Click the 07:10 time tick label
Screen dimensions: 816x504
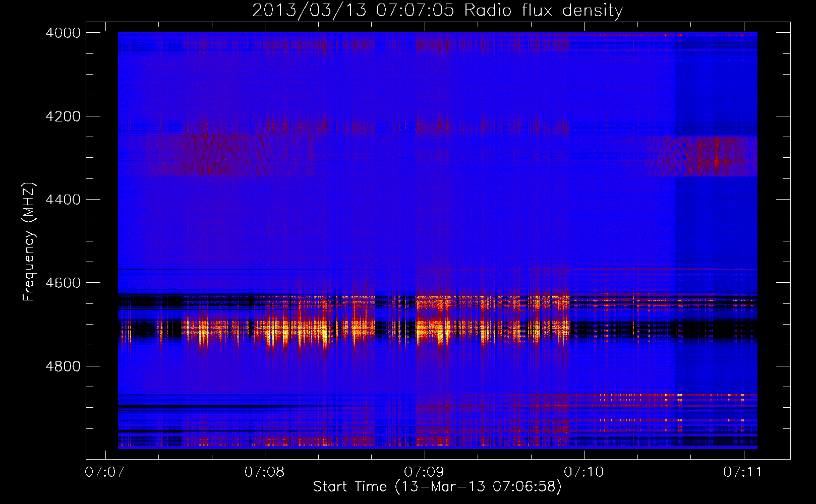[x=584, y=472]
